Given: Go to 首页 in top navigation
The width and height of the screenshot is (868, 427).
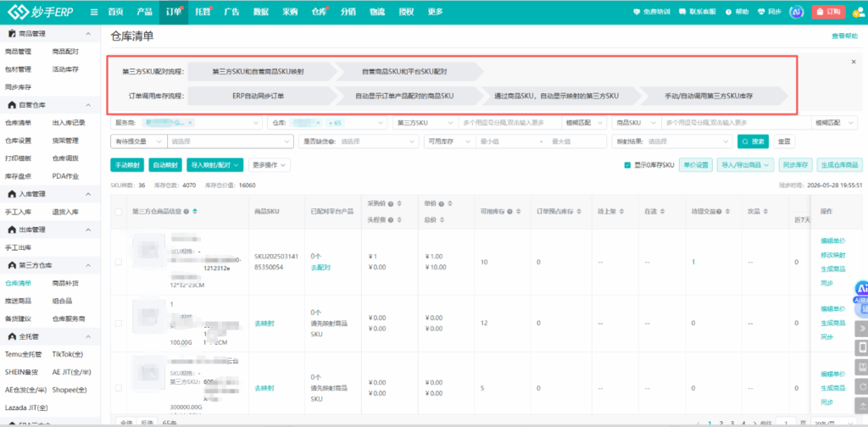Looking at the screenshot, I should pos(115,12).
